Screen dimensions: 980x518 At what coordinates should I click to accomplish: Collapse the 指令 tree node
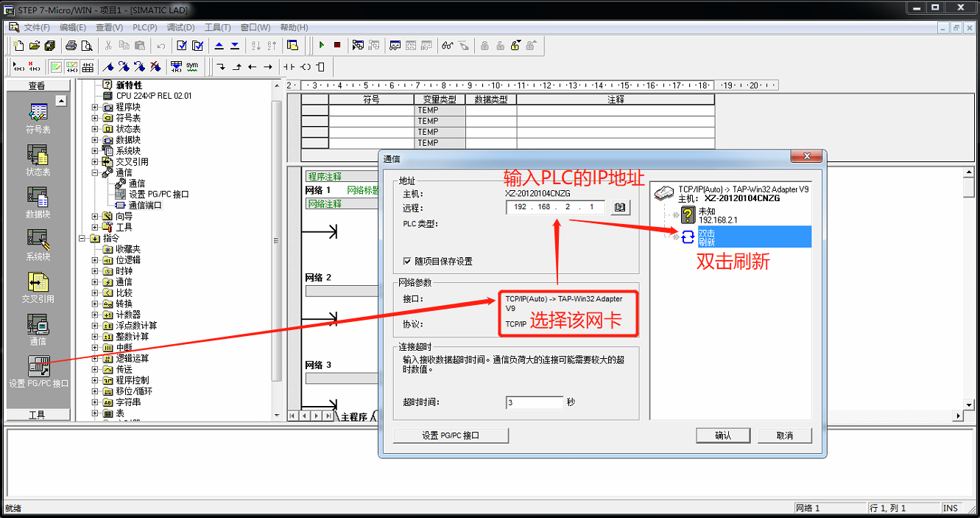[82, 239]
